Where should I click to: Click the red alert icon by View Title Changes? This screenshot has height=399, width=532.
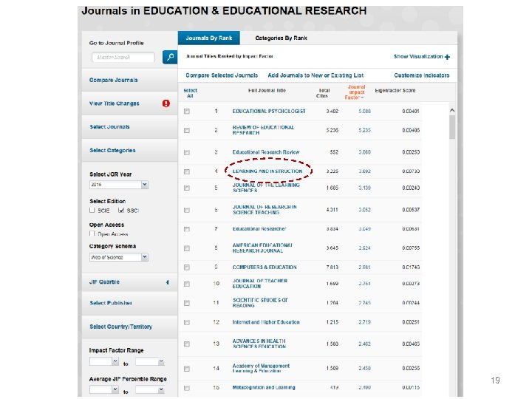(x=166, y=103)
